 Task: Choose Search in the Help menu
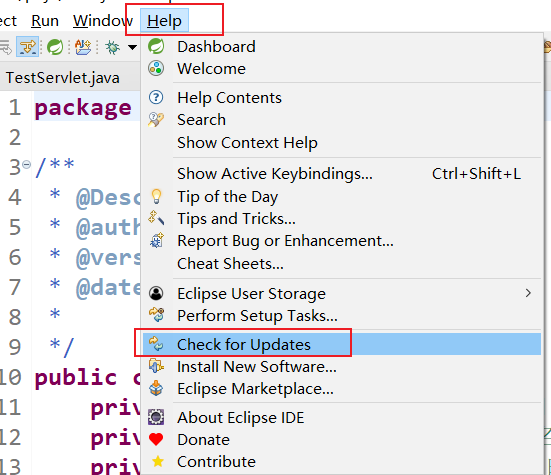(x=201, y=120)
